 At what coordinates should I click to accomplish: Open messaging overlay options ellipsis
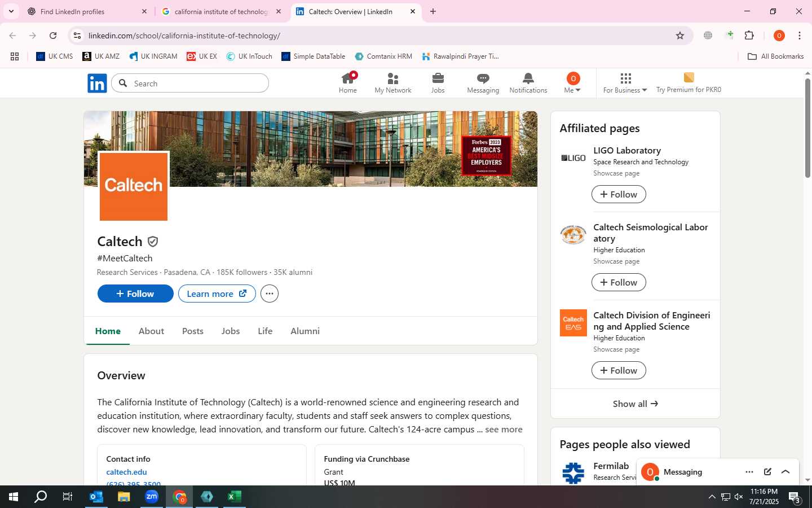(749, 472)
